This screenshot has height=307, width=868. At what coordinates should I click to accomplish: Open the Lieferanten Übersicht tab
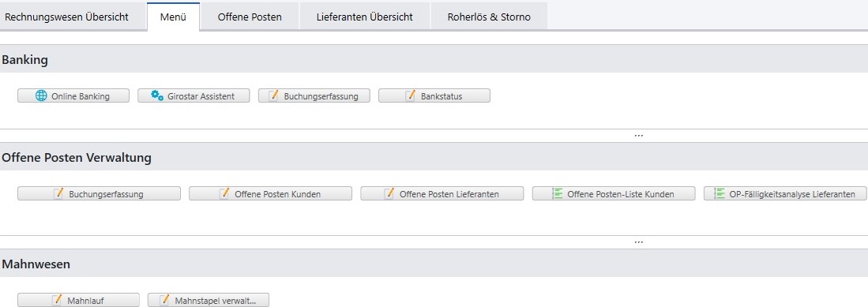(x=365, y=17)
